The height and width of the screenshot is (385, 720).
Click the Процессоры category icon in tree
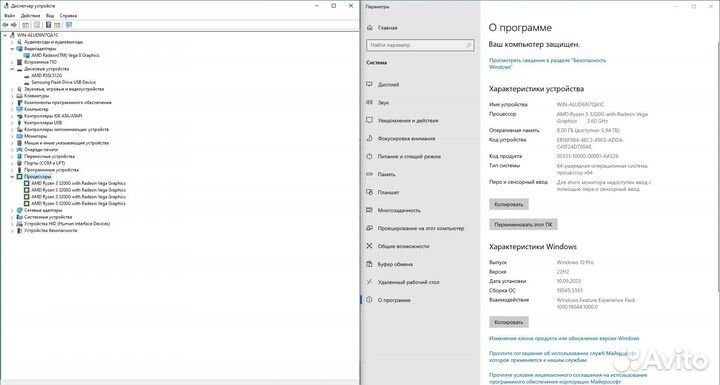19,176
